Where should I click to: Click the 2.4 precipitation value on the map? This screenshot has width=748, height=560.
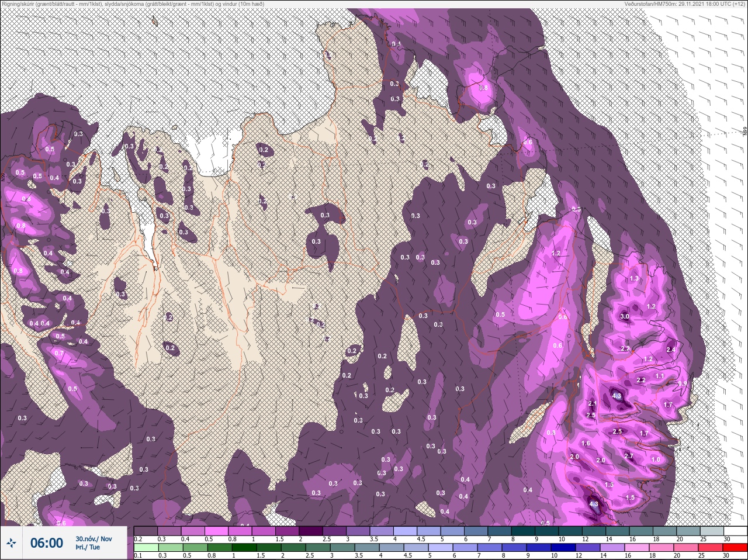point(671,350)
